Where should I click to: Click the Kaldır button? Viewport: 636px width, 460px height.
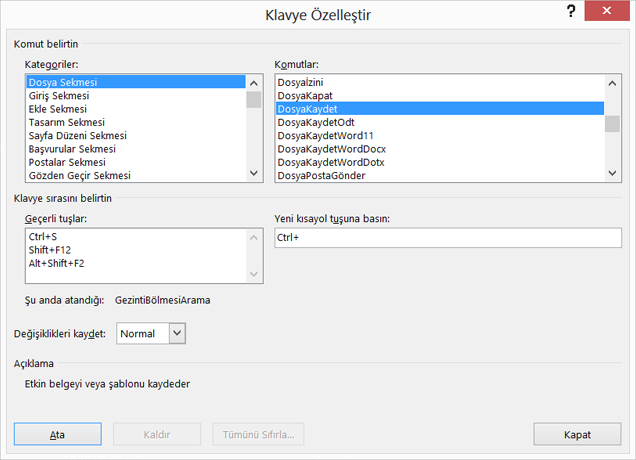click(x=157, y=434)
